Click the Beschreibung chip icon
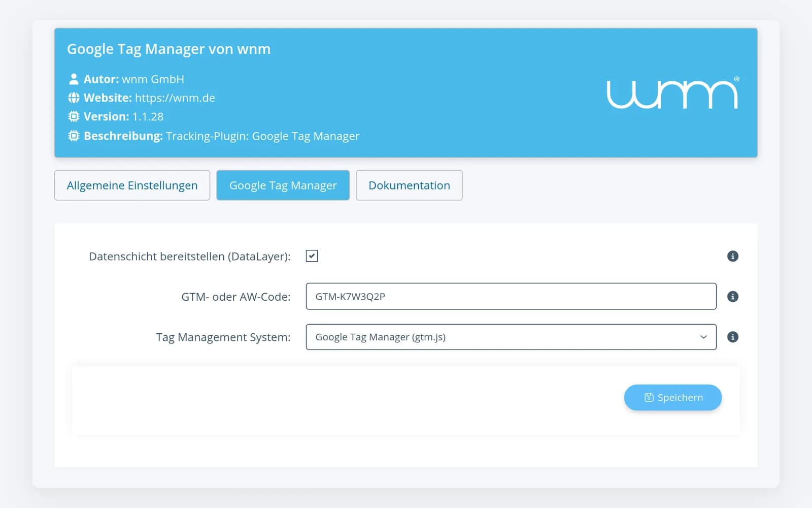The image size is (812, 508). (74, 136)
